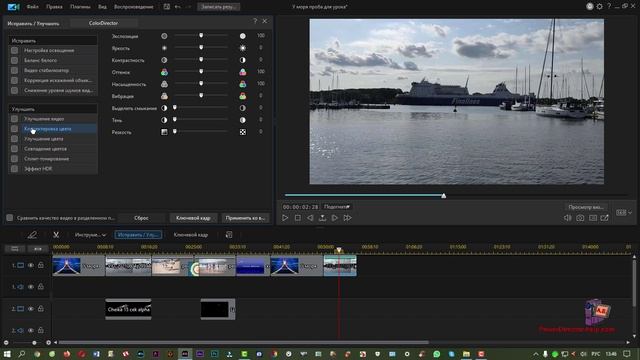Open WhatsApp from the taskbar
Viewport: 640px width, 360px height.
[x=437, y=354]
